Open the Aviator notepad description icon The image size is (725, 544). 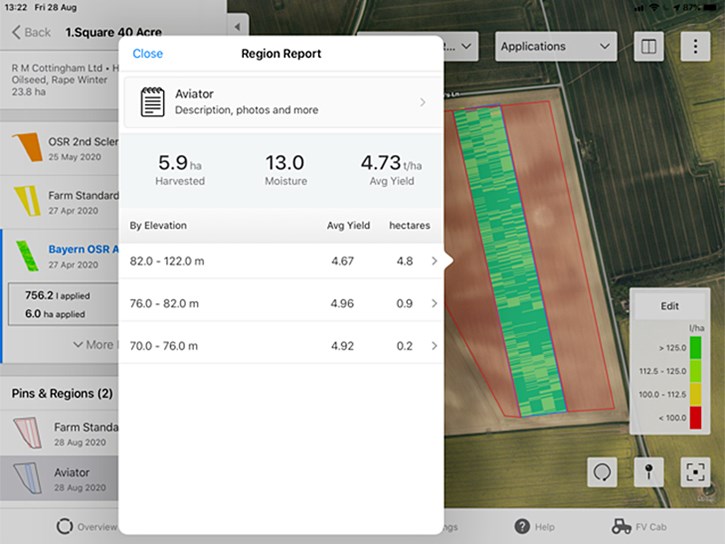[152, 102]
